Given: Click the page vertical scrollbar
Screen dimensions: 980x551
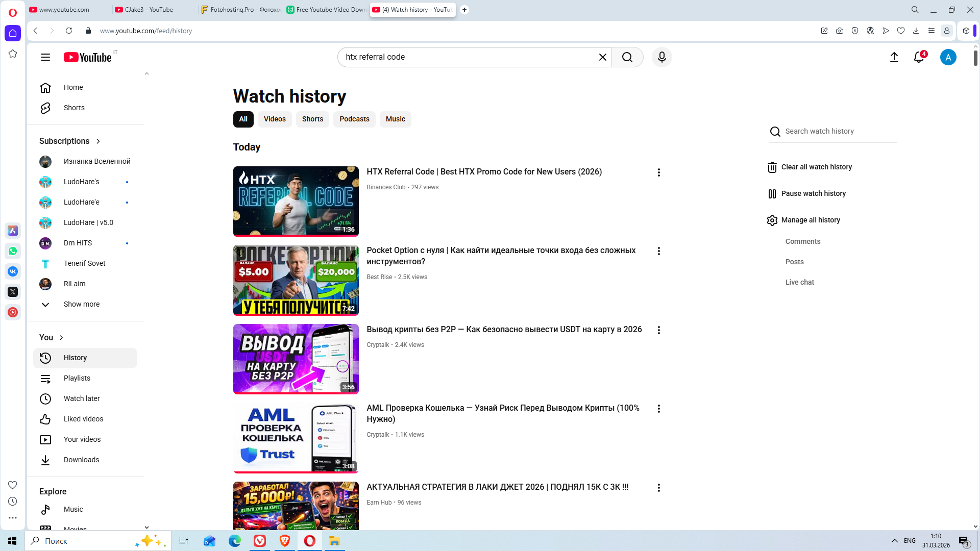Looking at the screenshot, I should coord(975,59).
